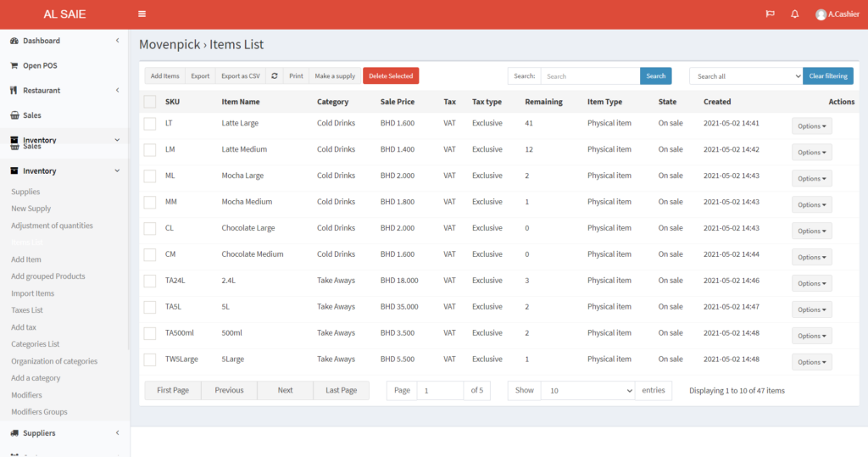Select the checkbox for Mocha Medium row
The height and width of the screenshot is (457, 868).
coord(150,203)
